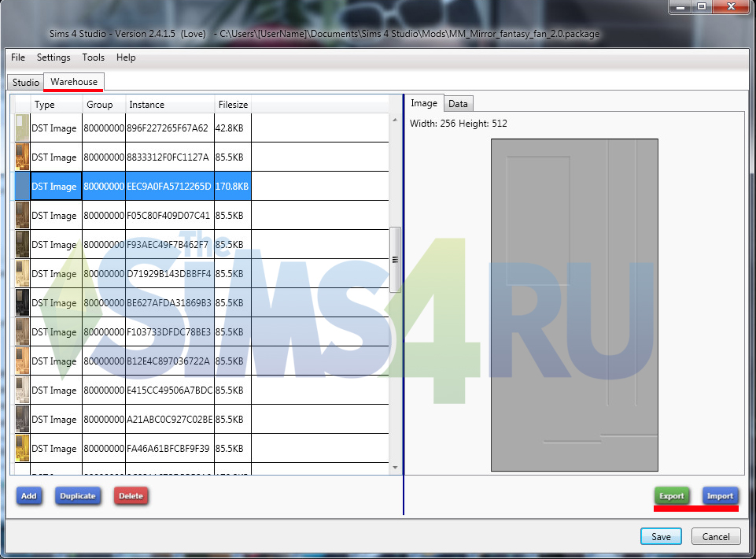Switch to the Studio tab
756x559 pixels.
25,83
